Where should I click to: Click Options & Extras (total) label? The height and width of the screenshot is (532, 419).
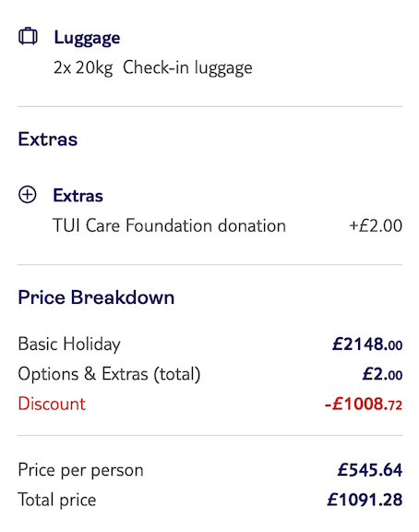tap(109, 374)
